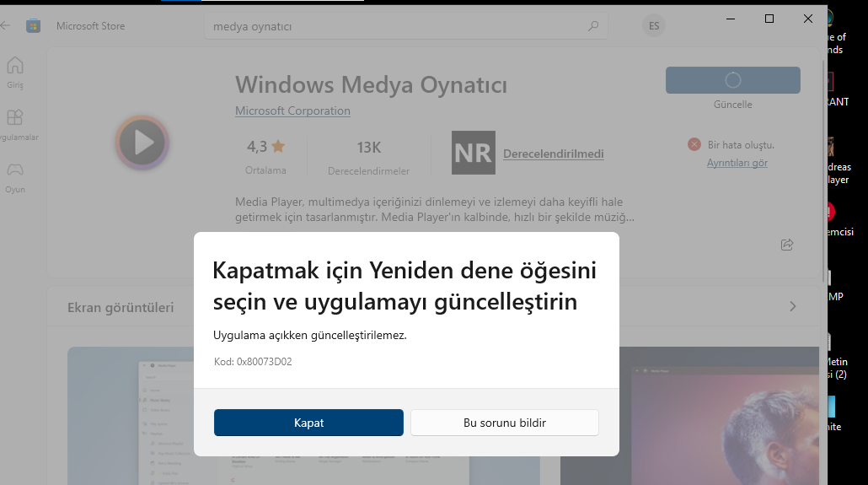Maximize the Microsoft Store window
This screenshot has width=868, height=485.
tap(769, 19)
